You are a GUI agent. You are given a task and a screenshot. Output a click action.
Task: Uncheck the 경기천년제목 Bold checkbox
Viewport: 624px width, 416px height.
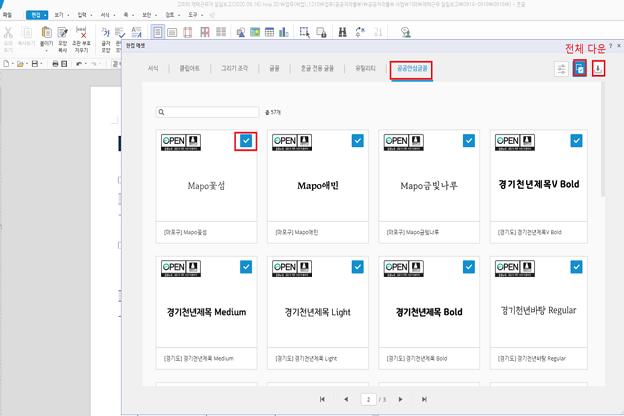[x=469, y=267]
